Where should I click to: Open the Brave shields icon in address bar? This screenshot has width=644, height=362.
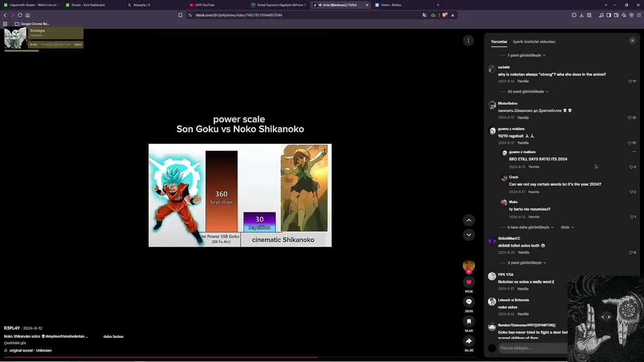[x=445, y=15]
